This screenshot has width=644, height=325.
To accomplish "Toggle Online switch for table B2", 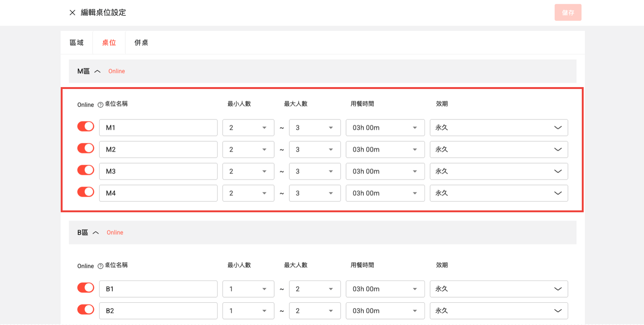I will point(86,310).
